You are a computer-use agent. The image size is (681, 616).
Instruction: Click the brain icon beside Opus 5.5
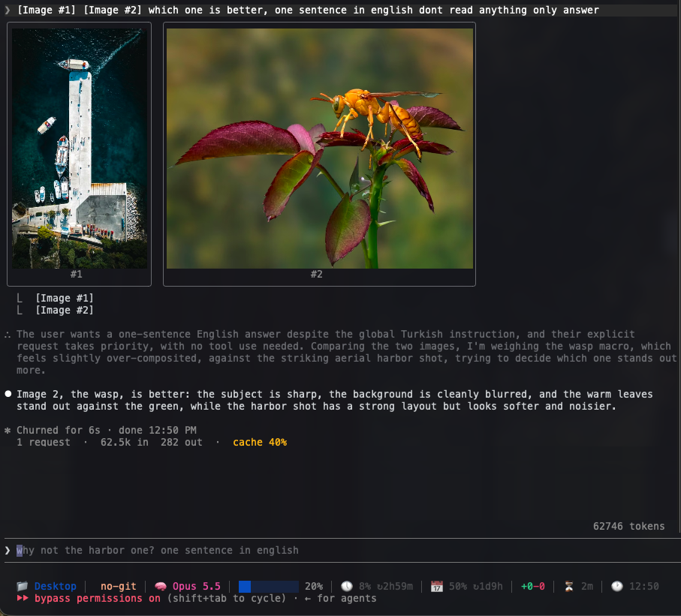pyautogui.click(x=160, y=586)
